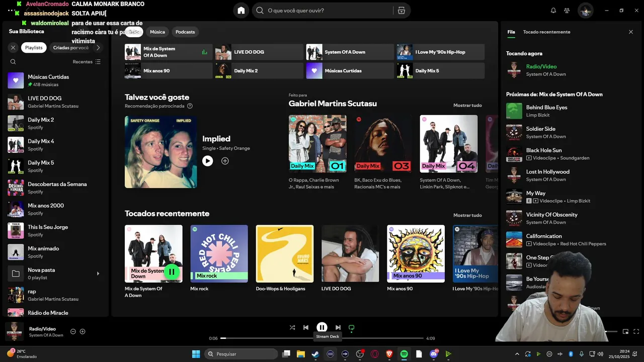Open the three-dots app menu

[11, 10]
